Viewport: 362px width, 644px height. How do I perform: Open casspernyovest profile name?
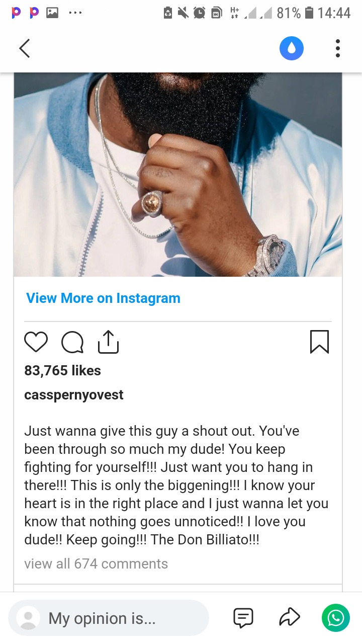coord(74,395)
